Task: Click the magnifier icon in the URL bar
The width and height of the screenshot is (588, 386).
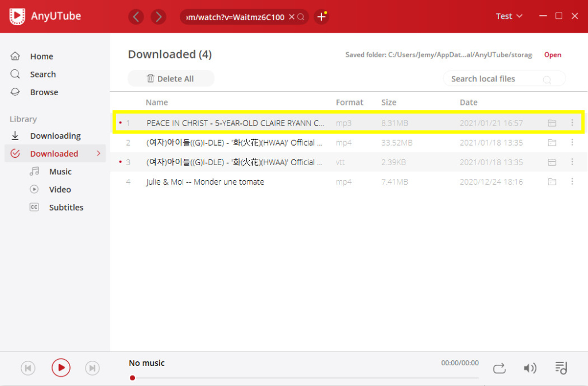Action: [x=301, y=17]
